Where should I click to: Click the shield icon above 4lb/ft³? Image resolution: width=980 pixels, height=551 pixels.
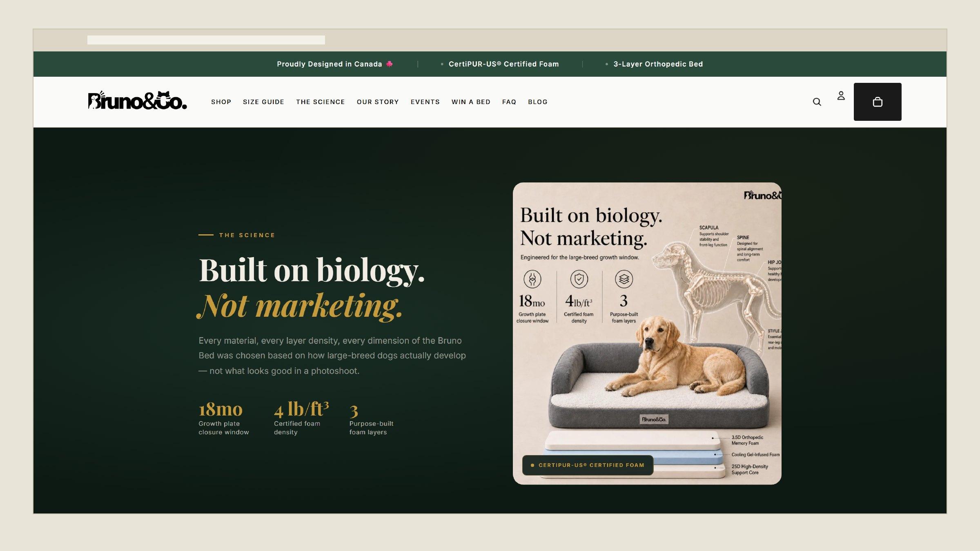tap(579, 279)
